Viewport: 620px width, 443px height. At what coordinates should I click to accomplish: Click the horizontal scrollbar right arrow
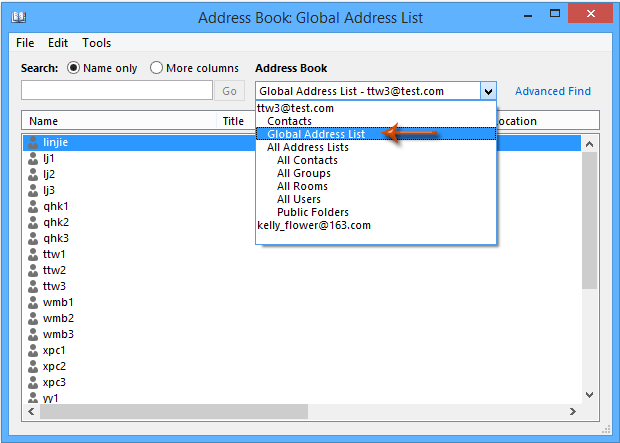click(x=573, y=412)
